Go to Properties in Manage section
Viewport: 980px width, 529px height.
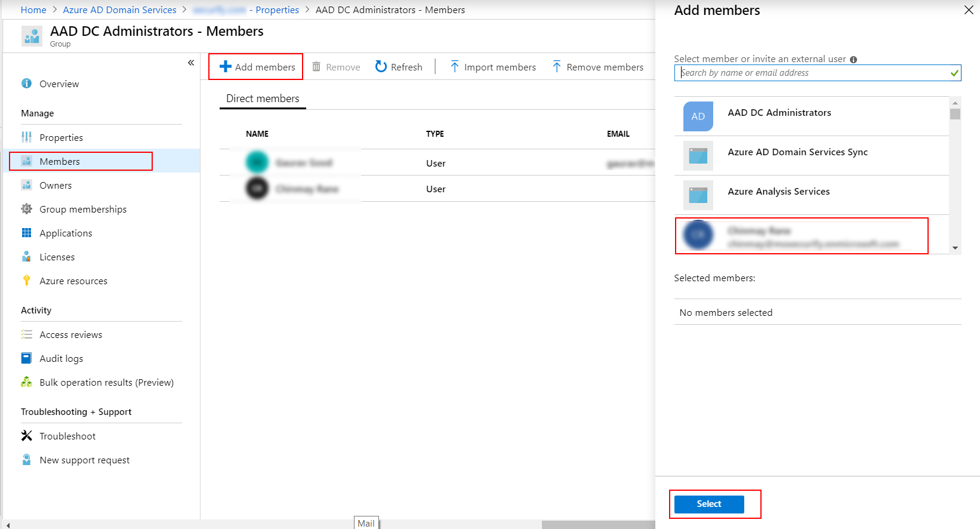click(x=61, y=137)
